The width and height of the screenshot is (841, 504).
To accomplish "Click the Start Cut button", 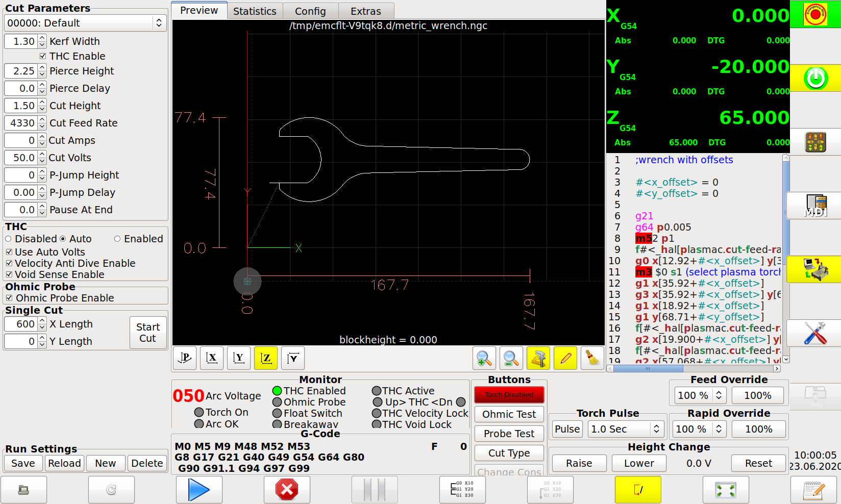I will [x=148, y=333].
